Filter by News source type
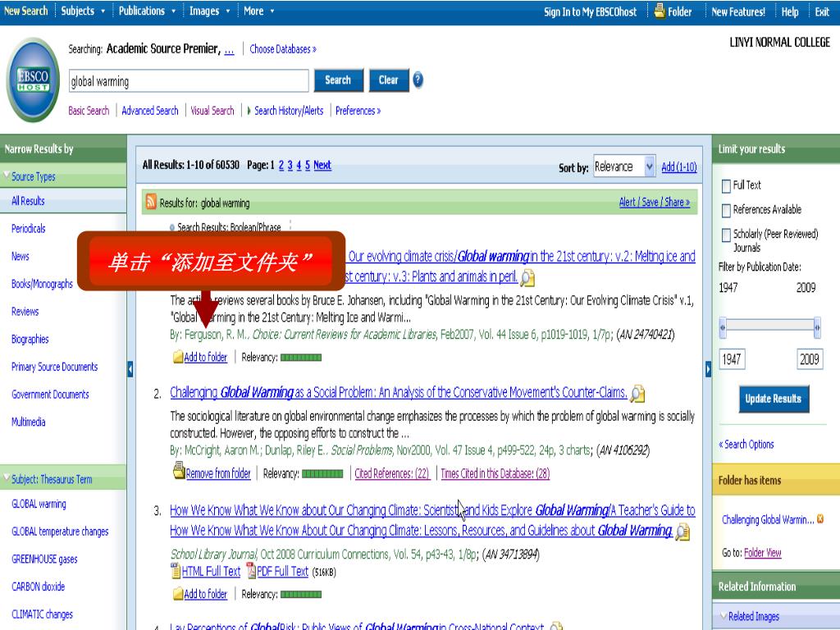This screenshot has width=840, height=630. 21,257
